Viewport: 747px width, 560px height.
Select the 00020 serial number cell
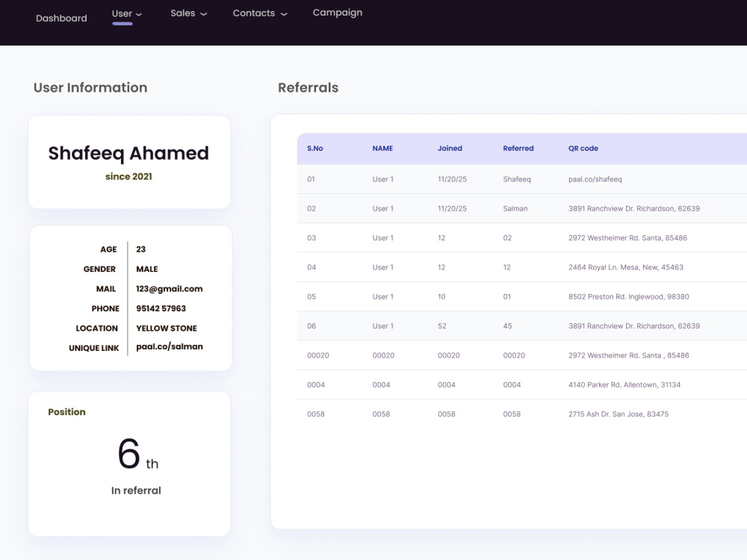coord(318,355)
